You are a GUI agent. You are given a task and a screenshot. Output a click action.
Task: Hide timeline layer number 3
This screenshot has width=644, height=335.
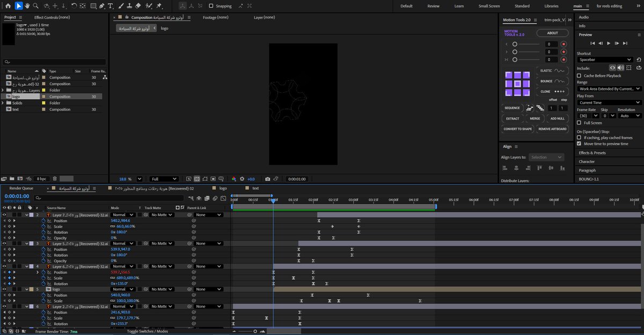4,243
